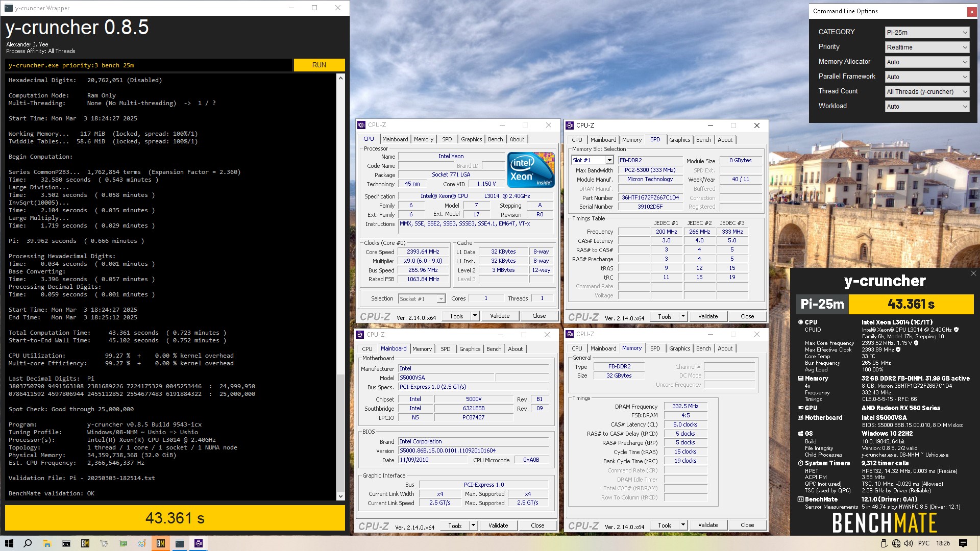Click the 'BenchMate validation: OK' line
The width and height of the screenshot is (980, 551).
(x=52, y=493)
